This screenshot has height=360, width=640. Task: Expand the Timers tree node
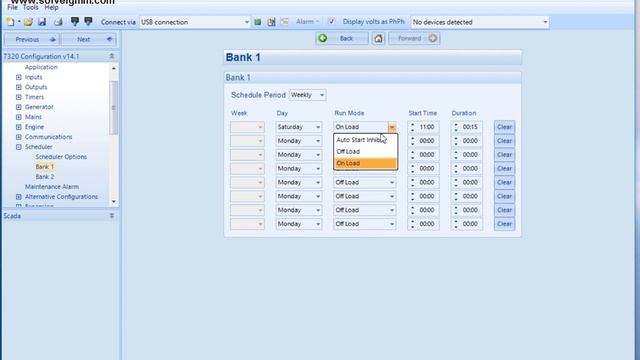(19, 97)
